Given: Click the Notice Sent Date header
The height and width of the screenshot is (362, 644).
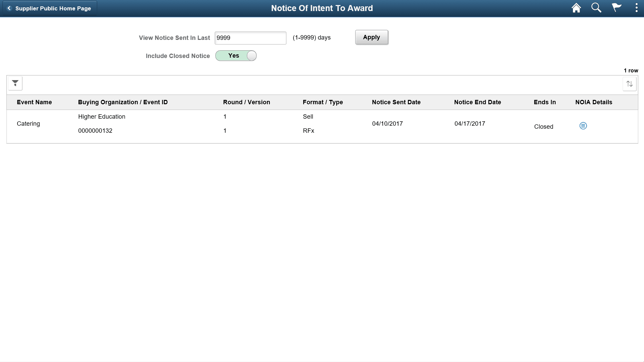Looking at the screenshot, I should coord(396,102).
